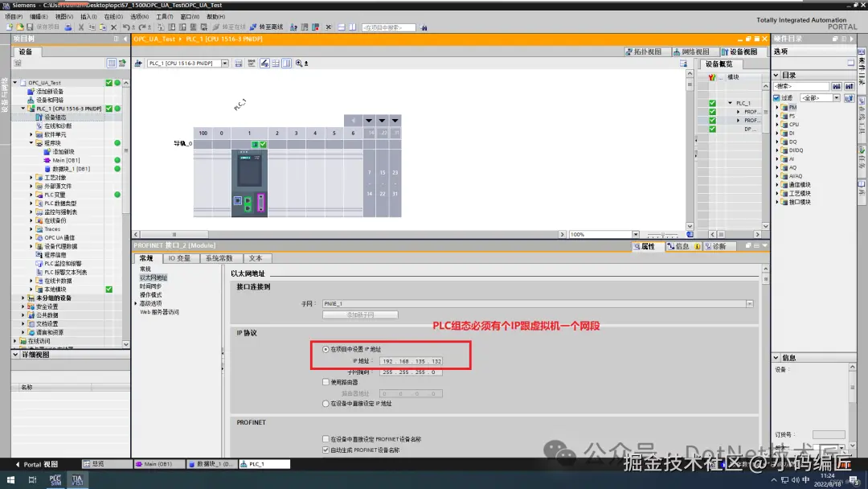Open the 工具(T) menu
This screenshot has height=489, width=868.
coord(165,17)
